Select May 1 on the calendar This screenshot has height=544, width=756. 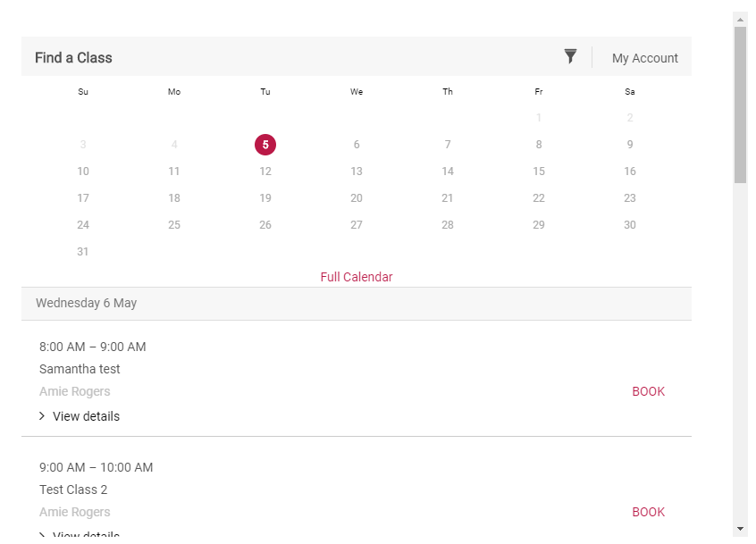point(538,117)
